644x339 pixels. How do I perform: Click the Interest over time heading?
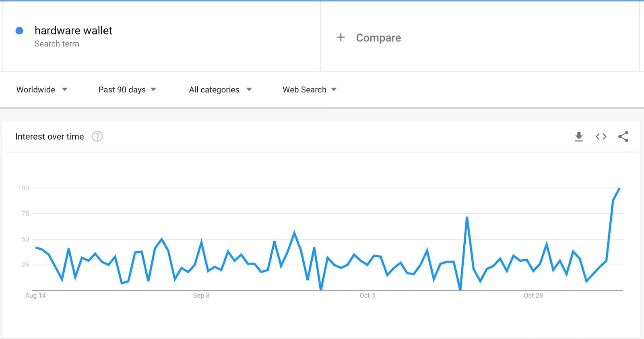tap(50, 136)
